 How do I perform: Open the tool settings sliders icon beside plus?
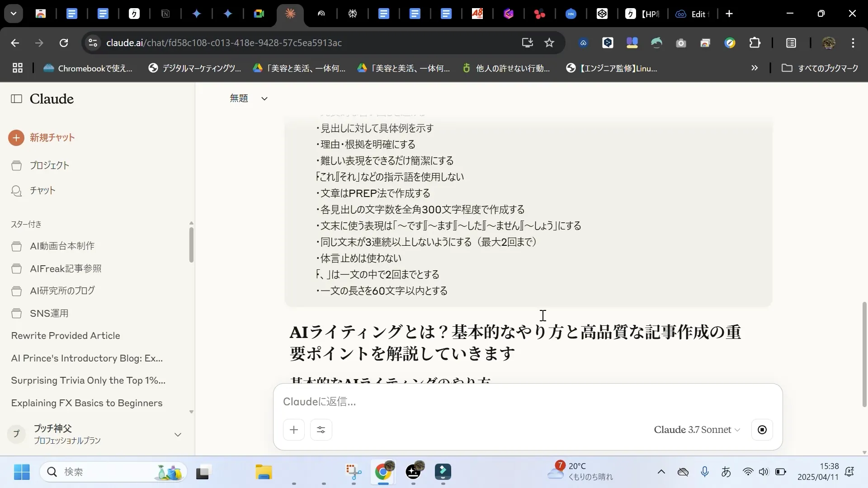321,430
